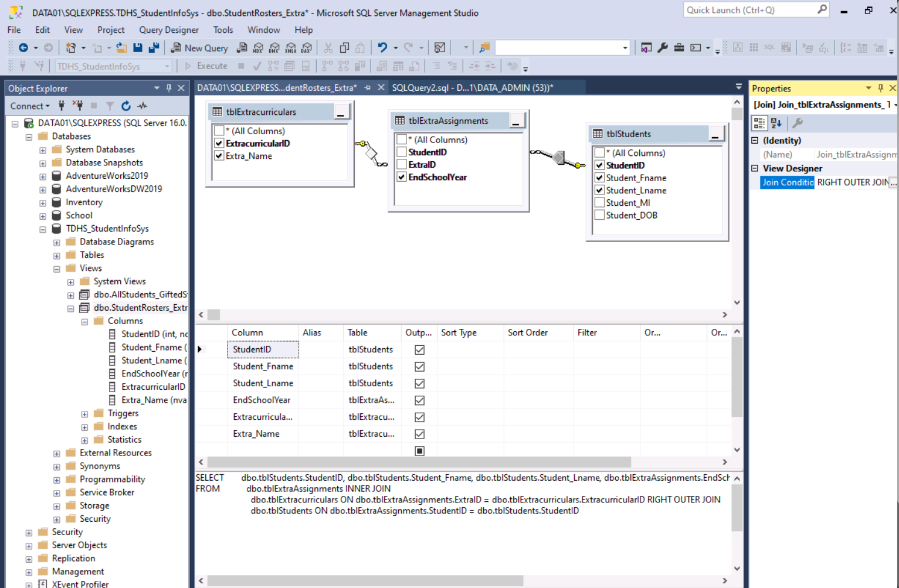
Task: Click the Sort Type column header
Action: click(x=470, y=332)
